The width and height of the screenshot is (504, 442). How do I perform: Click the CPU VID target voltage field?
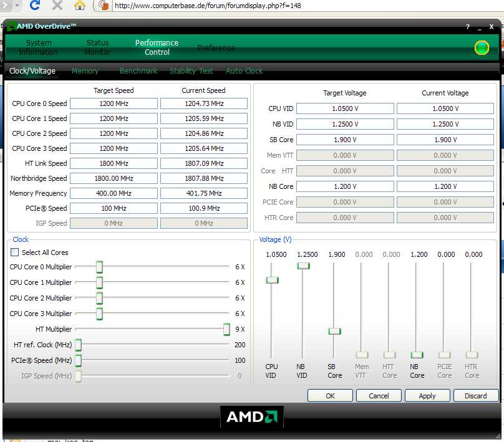tap(345, 108)
